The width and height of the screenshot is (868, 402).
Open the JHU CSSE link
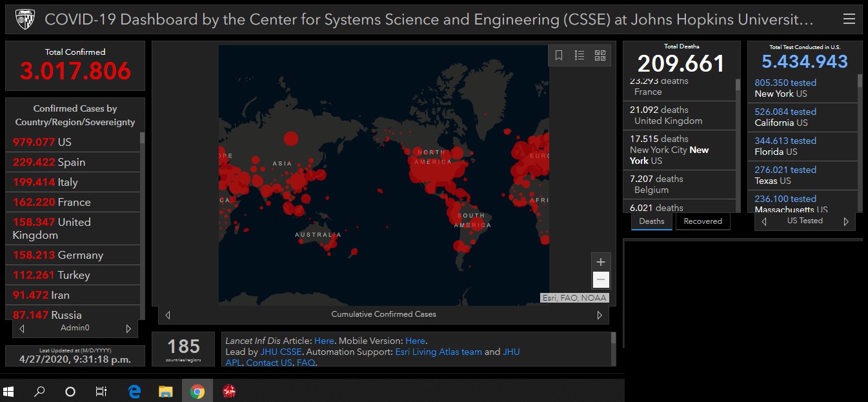click(281, 352)
